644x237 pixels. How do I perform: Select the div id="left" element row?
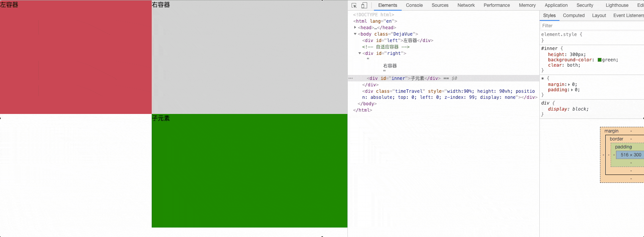pos(397,41)
